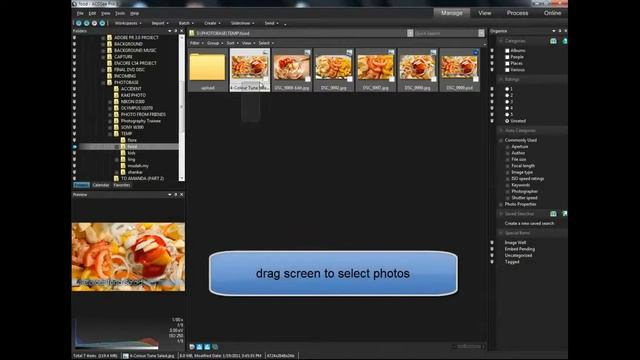Click the third icon in bottom file-list bar
640x360 pixels.
point(207,347)
